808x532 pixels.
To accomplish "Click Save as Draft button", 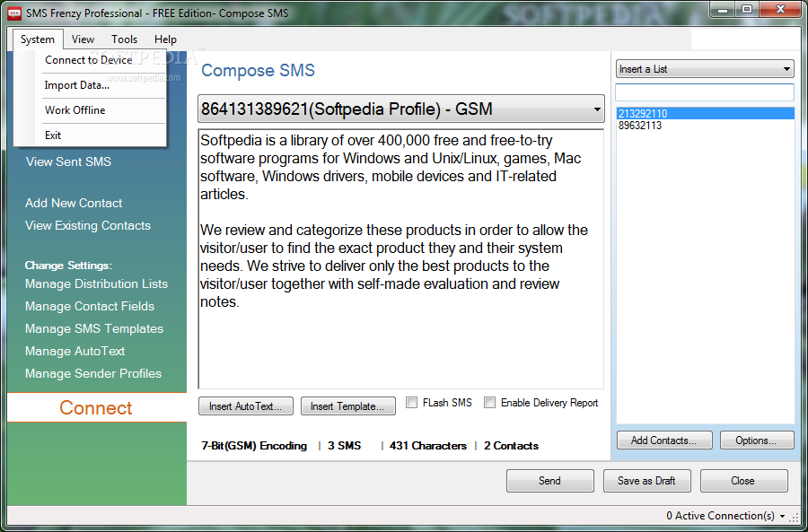I will pyautogui.click(x=646, y=481).
